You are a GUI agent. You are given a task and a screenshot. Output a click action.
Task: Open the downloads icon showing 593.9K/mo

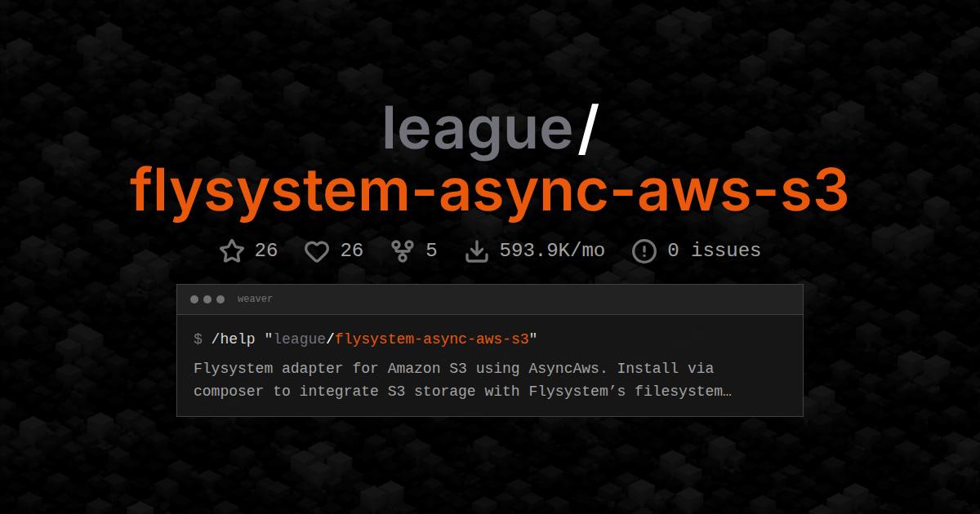[x=476, y=250]
